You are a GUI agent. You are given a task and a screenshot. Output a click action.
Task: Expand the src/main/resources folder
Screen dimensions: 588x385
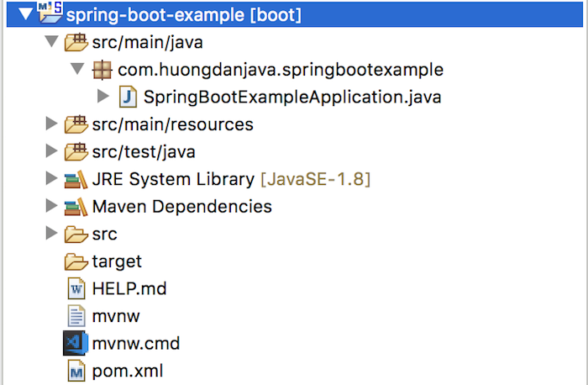click(51, 124)
